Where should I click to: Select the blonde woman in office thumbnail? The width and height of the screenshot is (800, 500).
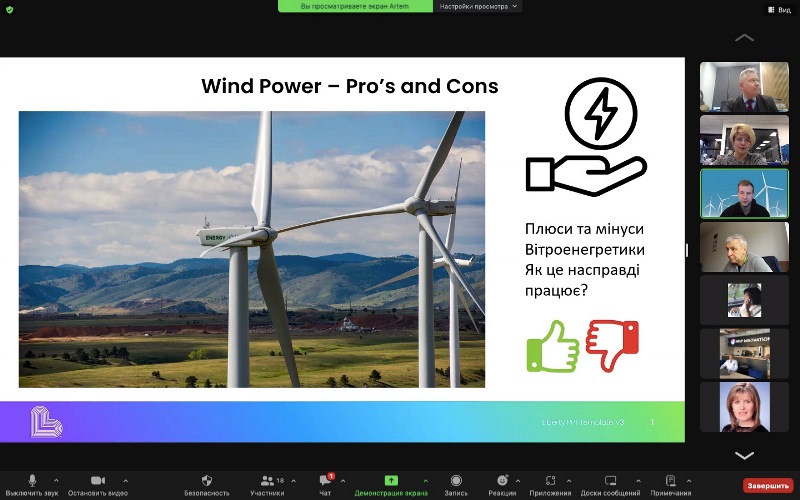pyautogui.click(x=744, y=140)
